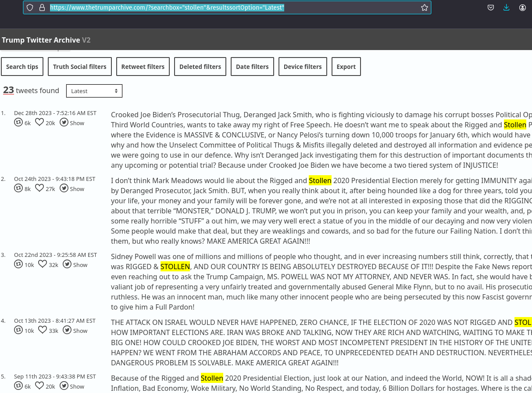Open the browser downloads icon
Viewport: 532px width, 393px height.
[x=507, y=7]
